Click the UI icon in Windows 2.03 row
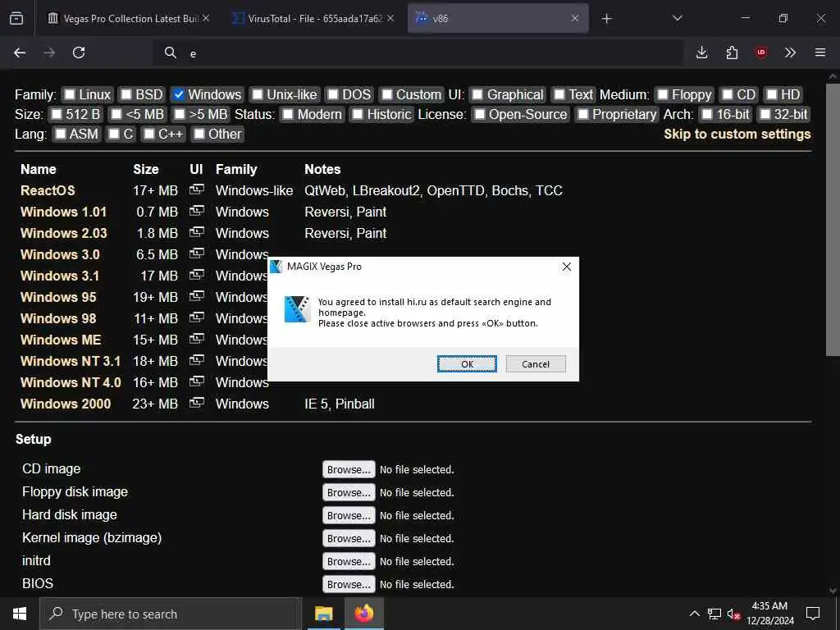Screen dimensions: 840x630 tap(197, 232)
